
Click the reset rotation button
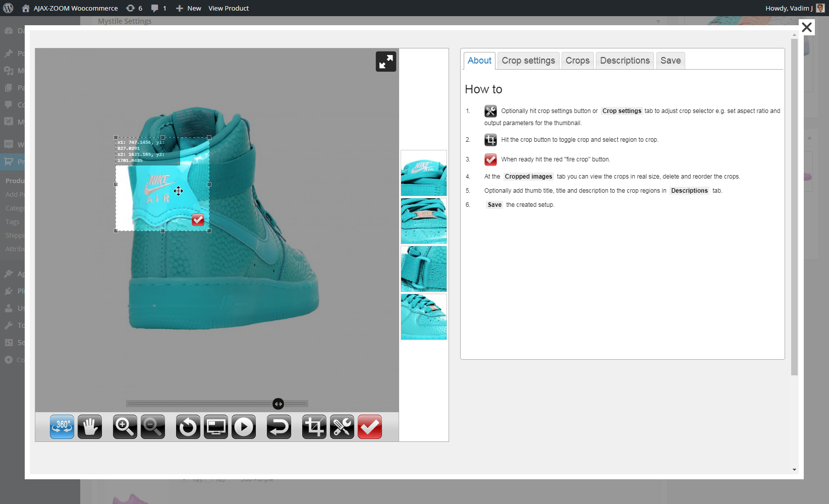tap(188, 427)
